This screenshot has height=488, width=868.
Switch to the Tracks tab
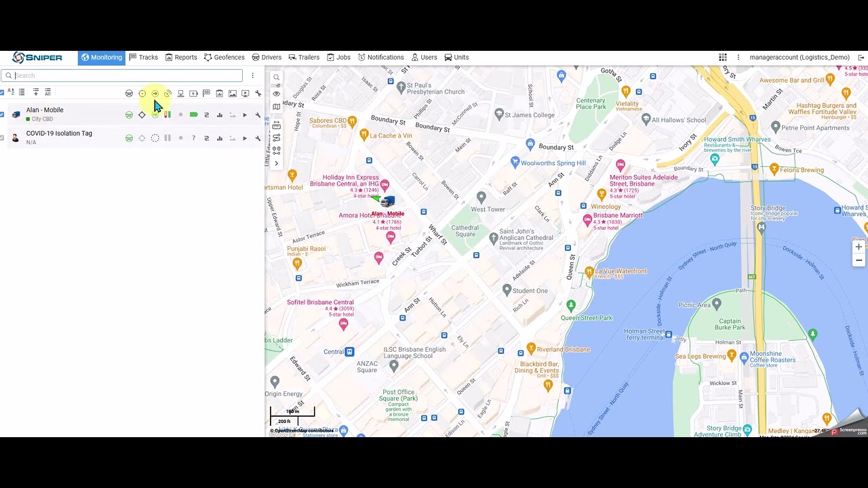[x=143, y=58]
